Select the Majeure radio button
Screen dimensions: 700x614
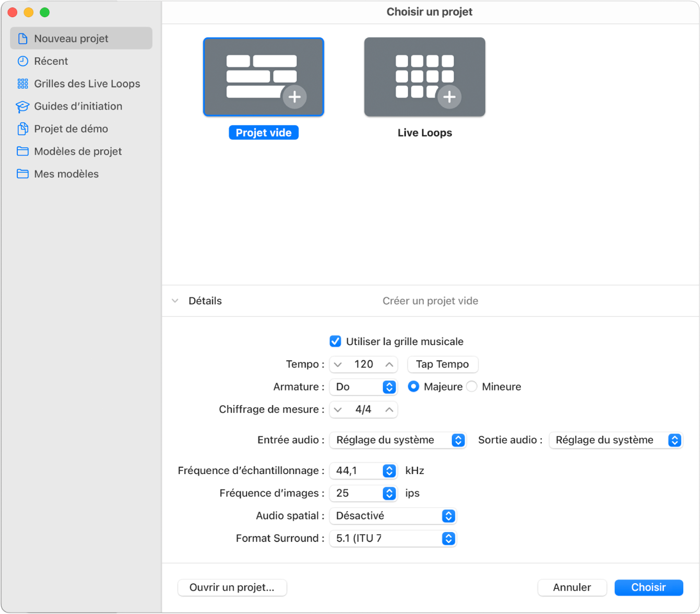pyautogui.click(x=413, y=387)
